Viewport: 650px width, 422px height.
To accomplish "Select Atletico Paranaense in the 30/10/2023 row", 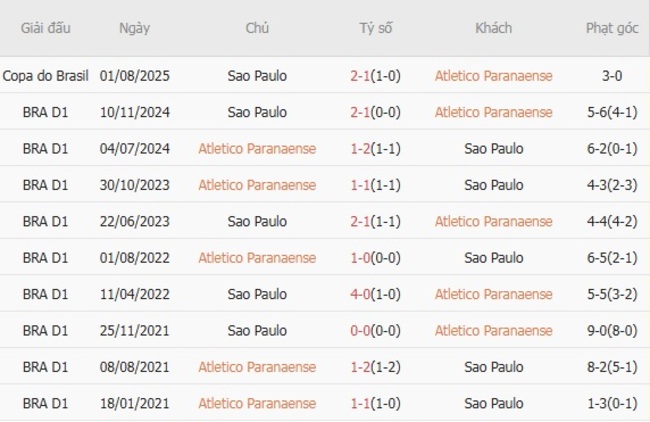I will [257, 185].
